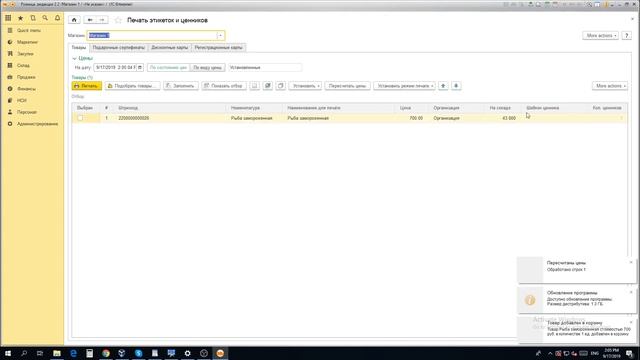The image size is (640, 360).
Task: Open Персонал section in sidebar
Action: (x=27, y=112)
